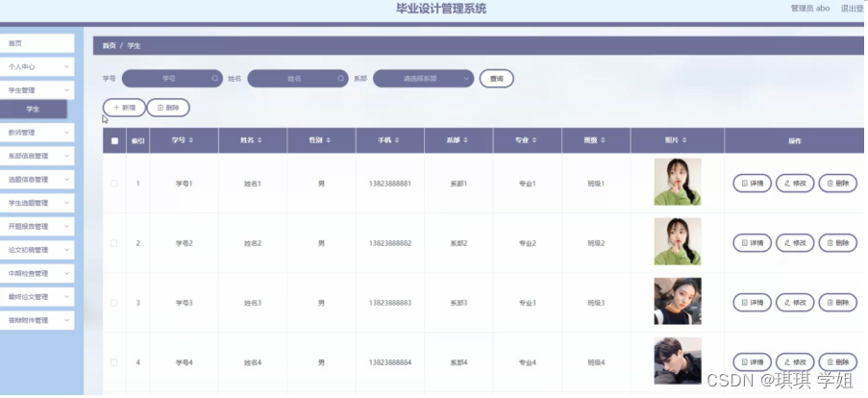Click 删除 for student 姓名2
Viewport: 868px width, 398px height.
(838, 243)
